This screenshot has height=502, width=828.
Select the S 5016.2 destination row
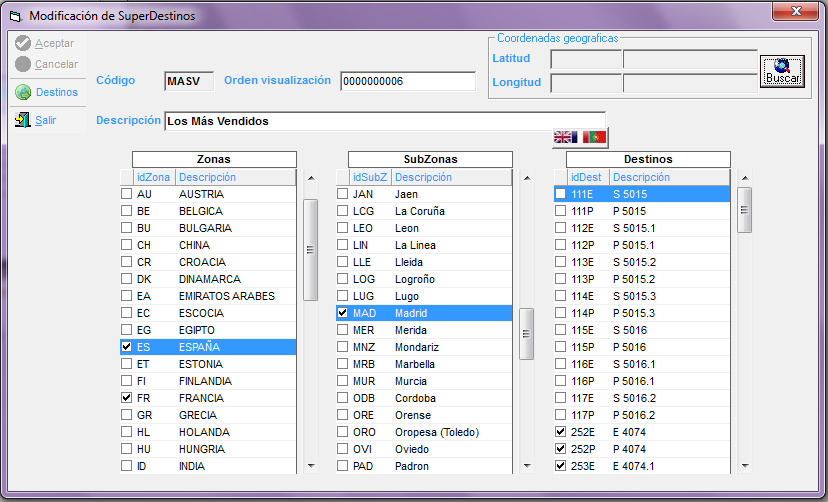[x=642, y=398]
